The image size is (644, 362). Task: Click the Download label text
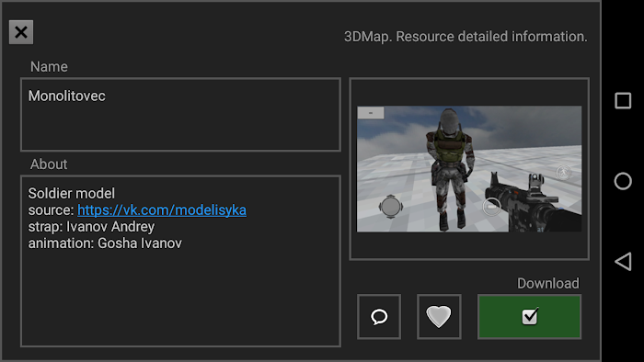[x=548, y=283]
